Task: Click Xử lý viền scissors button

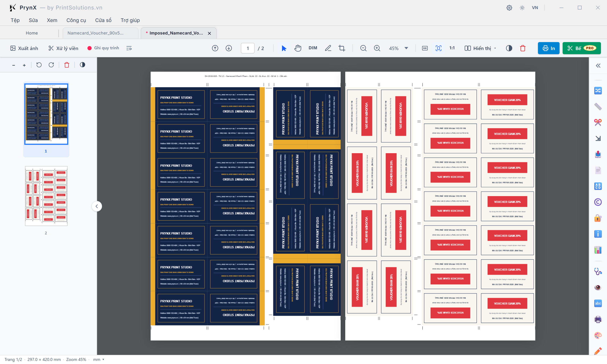Action: pyautogui.click(x=63, y=48)
